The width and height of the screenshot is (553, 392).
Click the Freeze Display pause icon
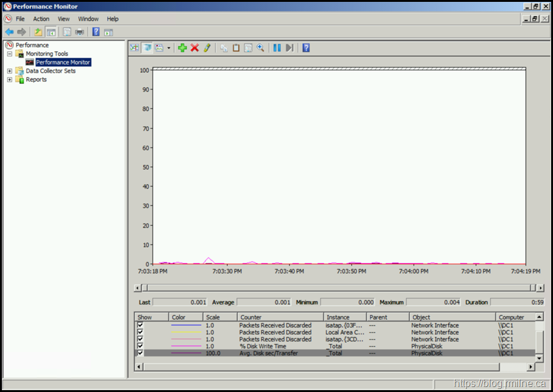coord(277,48)
